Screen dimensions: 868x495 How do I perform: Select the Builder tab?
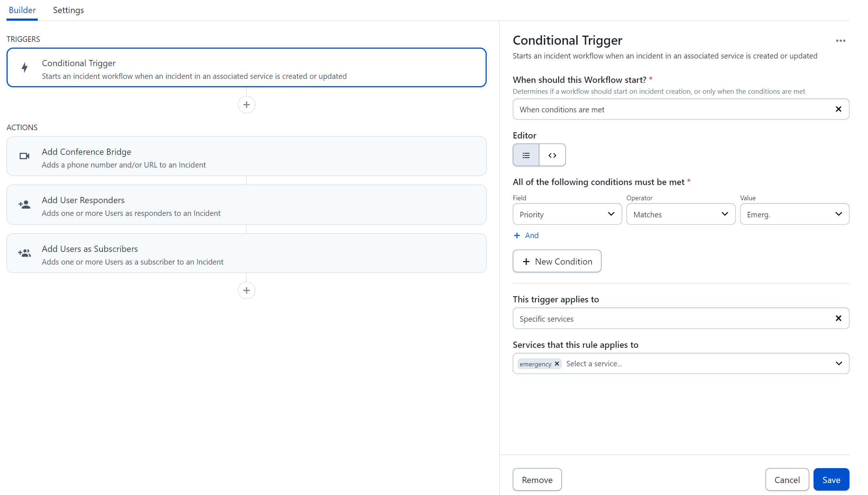[x=23, y=10]
